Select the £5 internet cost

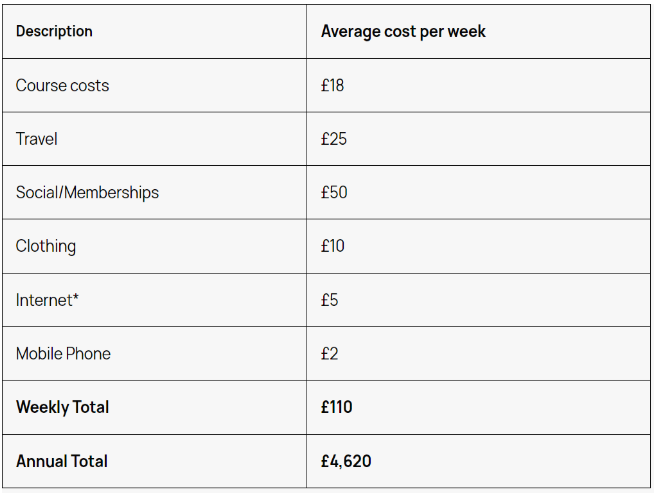tap(330, 300)
